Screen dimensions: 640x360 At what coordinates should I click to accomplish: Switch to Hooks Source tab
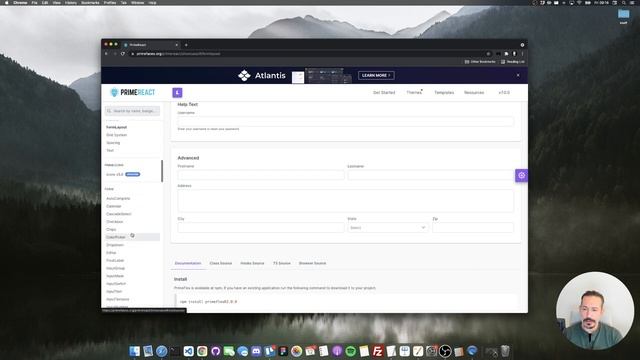(252, 263)
